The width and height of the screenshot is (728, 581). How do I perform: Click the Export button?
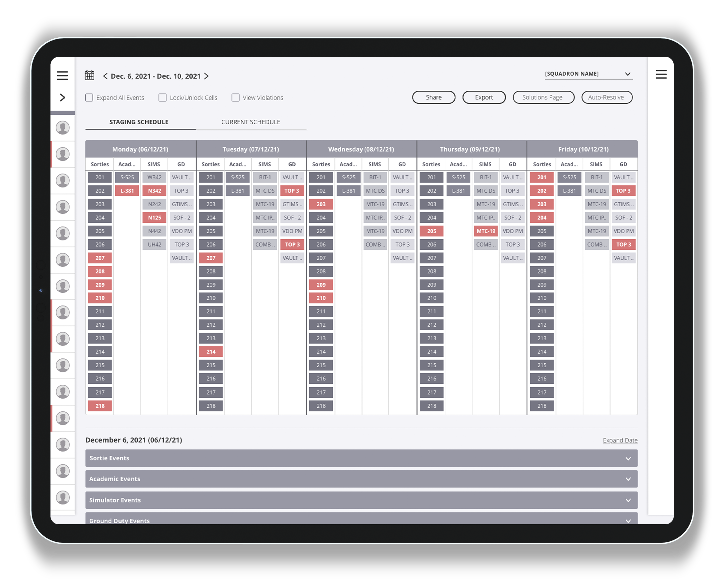click(x=484, y=97)
